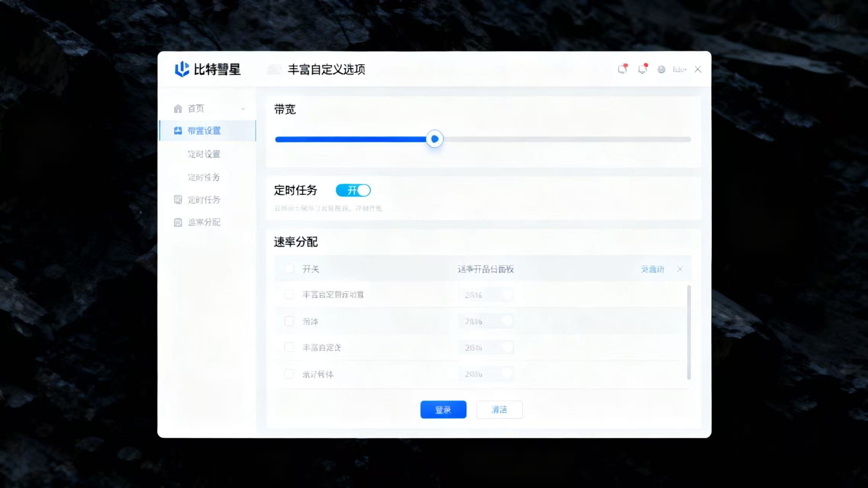Click the 速率分配 sidebar icon

[x=178, y=222]
